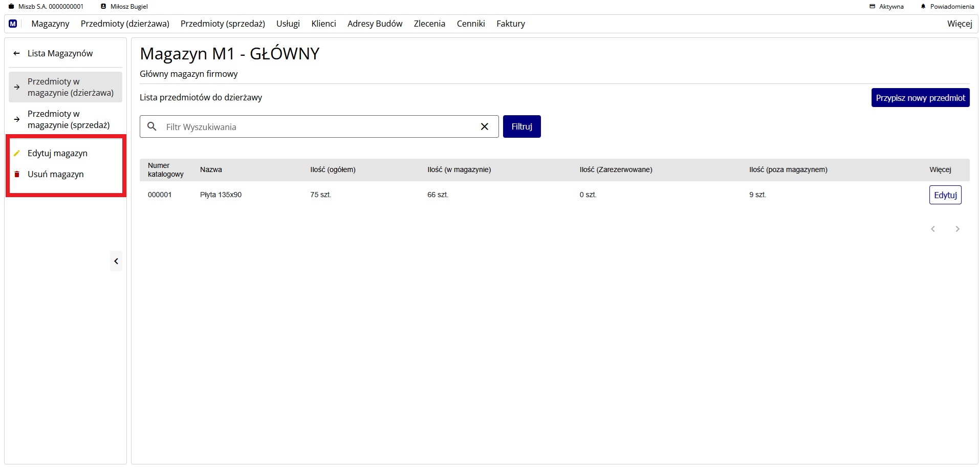Click the magnifying glass search icon

[x=152, y=126]
